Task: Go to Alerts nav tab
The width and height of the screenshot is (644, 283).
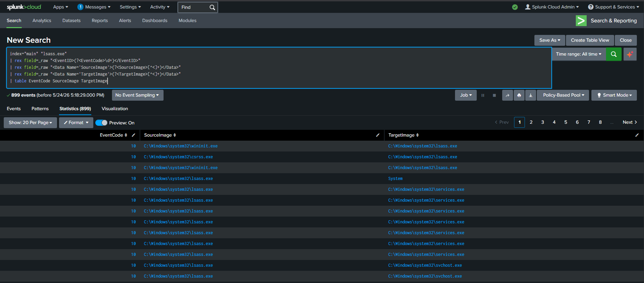Action: click(125, 21)
